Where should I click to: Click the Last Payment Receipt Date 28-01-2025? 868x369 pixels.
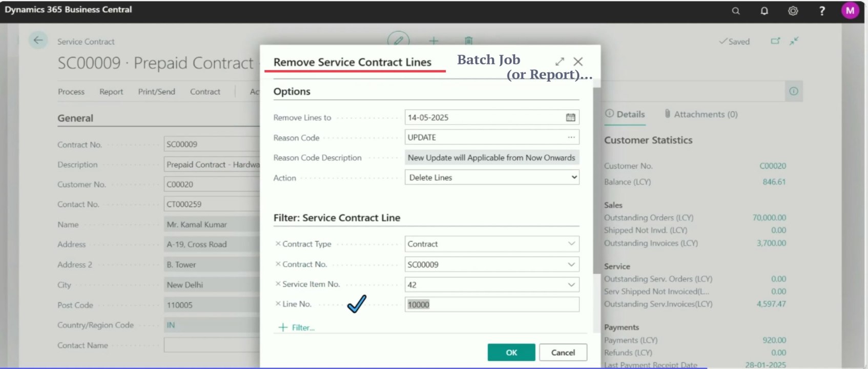click(x=765, y=364)
